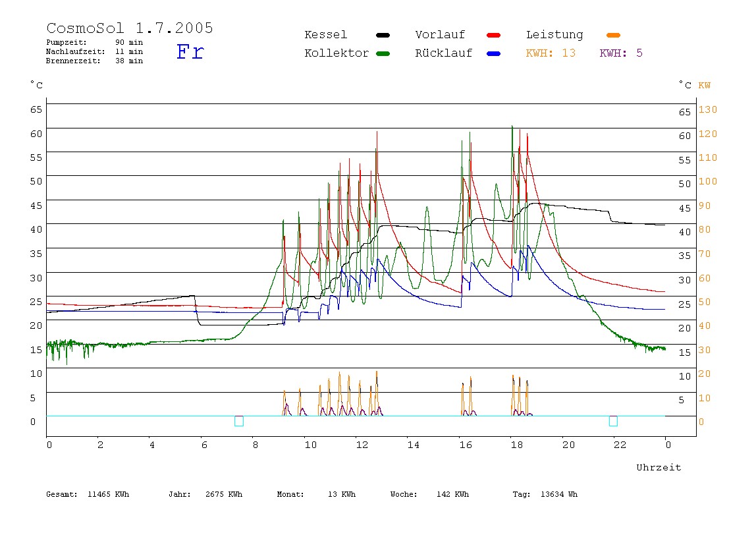Click the cyan marker box near hour 7
This screenshot has width=756, height=535.
[238, 421]
